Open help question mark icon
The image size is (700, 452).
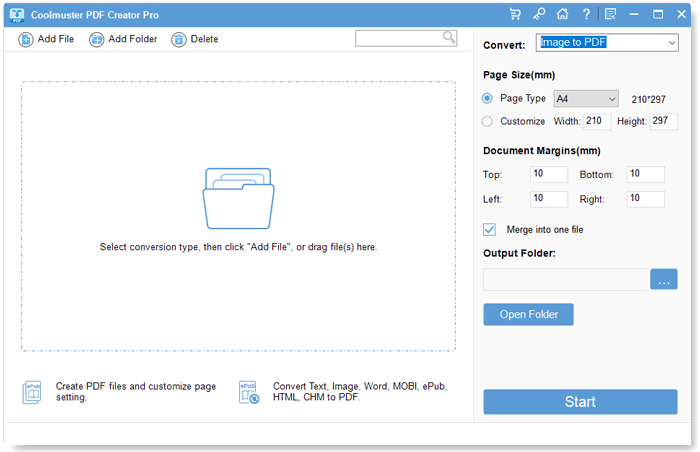click(586, 14)
